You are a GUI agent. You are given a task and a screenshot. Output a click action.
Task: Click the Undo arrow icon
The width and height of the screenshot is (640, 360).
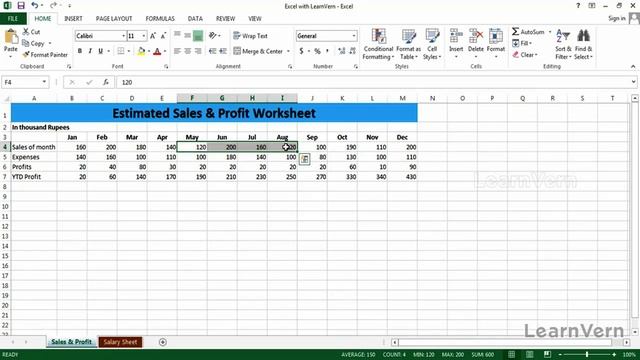[x=35, y=6]
